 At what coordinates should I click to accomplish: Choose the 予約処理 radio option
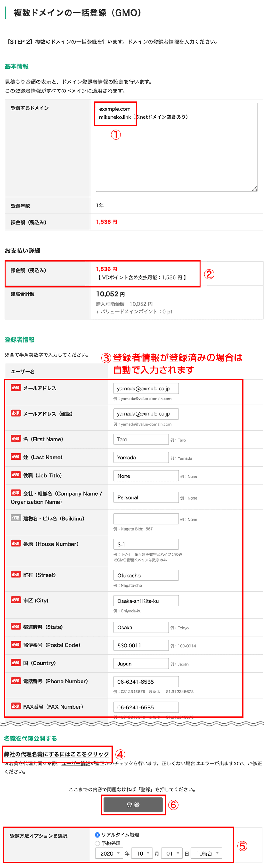pos(97,843)
